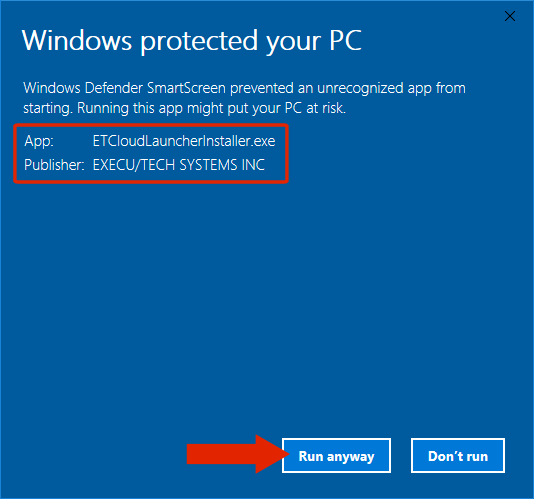Select the ETCloudLauncherInstaller.exe app name
This screenshot has width=534, height=499.
pyautogui.click(x=184, y=141)
